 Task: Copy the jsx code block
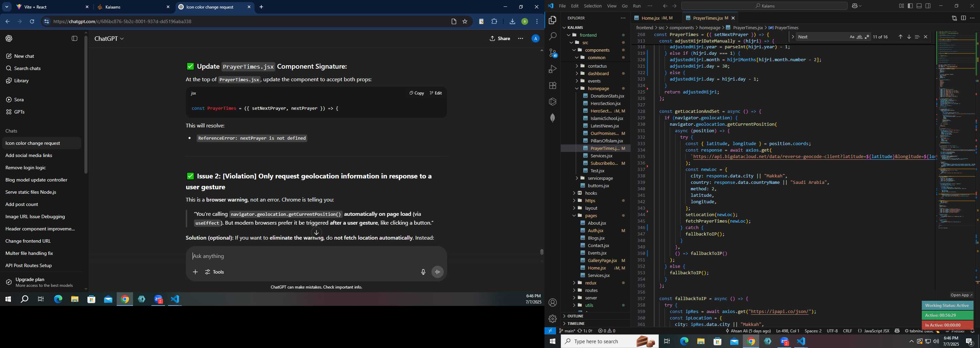tap(416, 93)
